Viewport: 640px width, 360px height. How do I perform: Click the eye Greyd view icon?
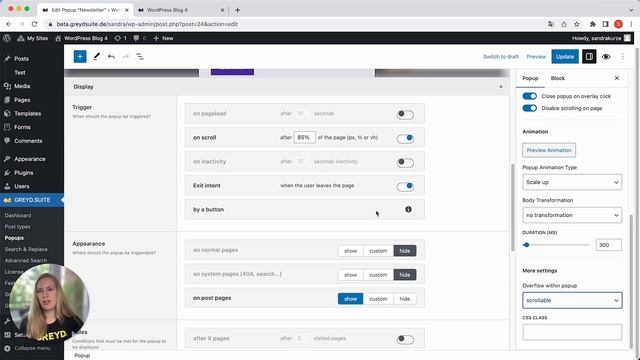606,57
